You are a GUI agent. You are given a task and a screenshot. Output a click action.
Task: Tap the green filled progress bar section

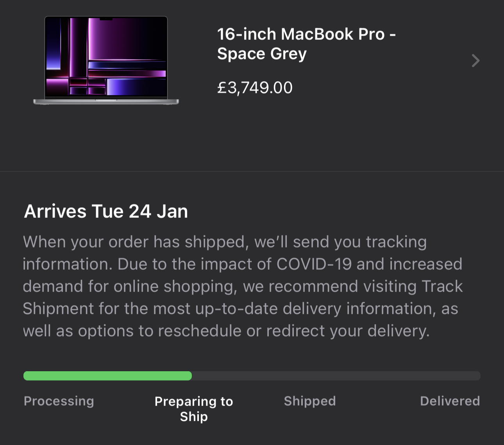(x=107, y=376)
